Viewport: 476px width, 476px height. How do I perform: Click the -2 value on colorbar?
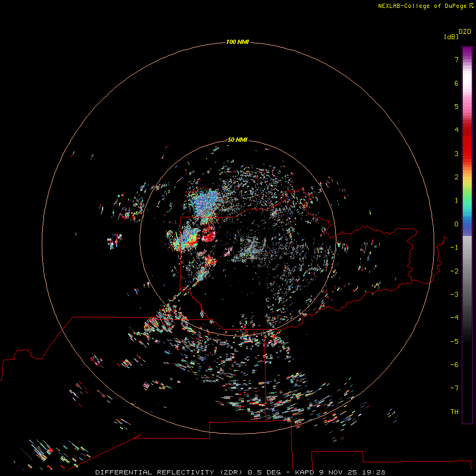point(454,271)
